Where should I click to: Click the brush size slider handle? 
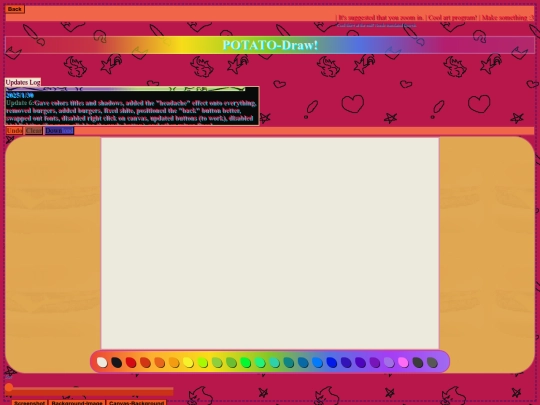click(9, 387)
